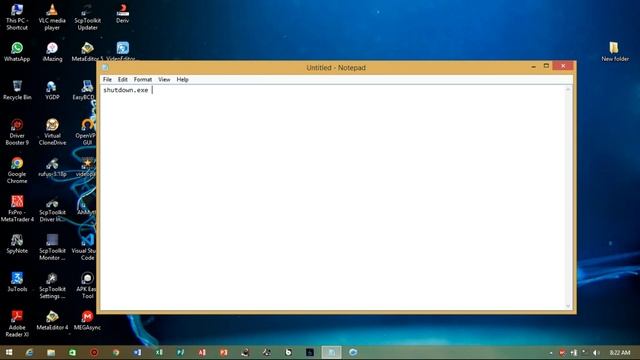Viewport: 640px width, 360px height.
Task: Click in the Notepad text editing area
Action: (x=333, y=198)
